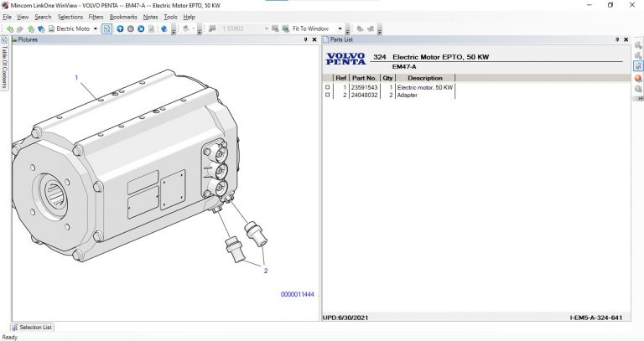Image resolution: width=644 pixels, height=341 pixels.
Task: Click the green back arrow icon
Action: [9, 28]
